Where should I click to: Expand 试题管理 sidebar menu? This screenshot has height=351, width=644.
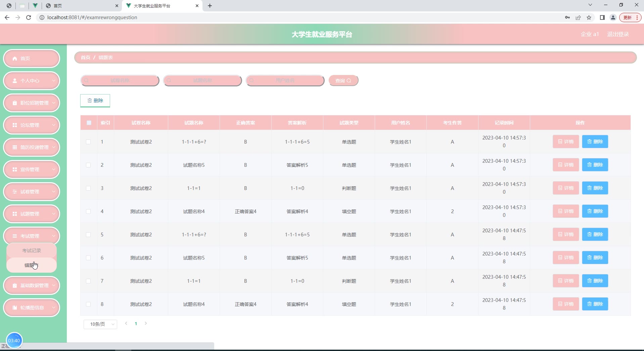32,214
